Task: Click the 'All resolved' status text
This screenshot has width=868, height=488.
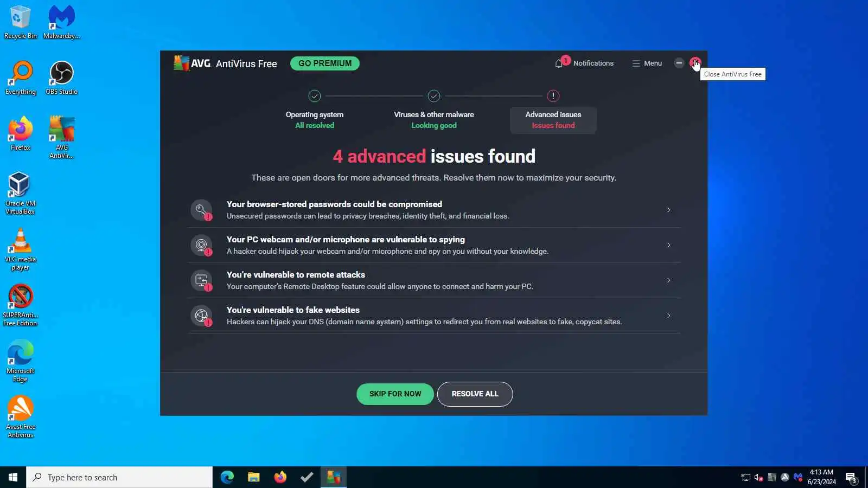Action: (315, 126)
